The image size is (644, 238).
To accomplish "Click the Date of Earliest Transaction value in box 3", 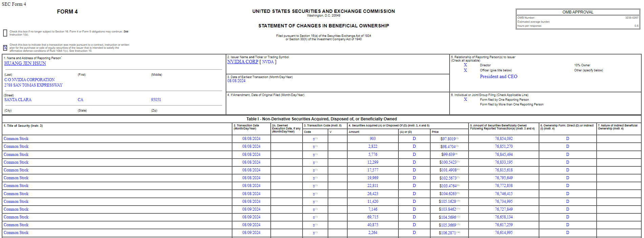I will pyautogui.click(x=236, y=81).
